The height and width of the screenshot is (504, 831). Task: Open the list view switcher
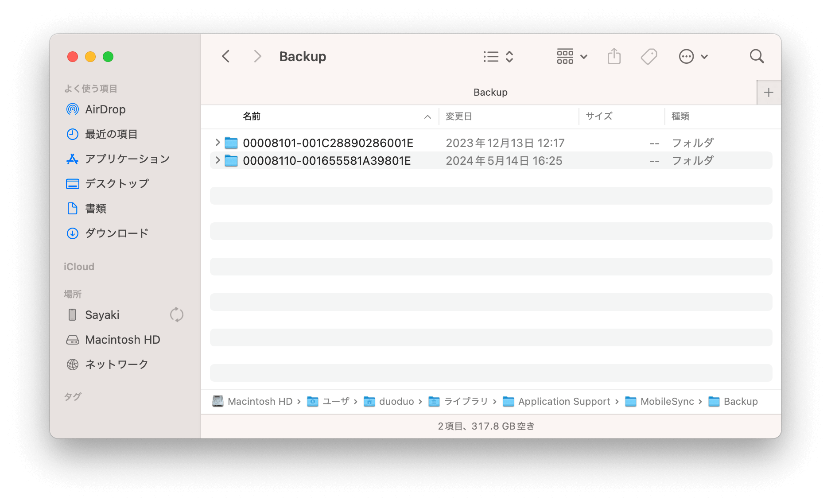coord(498,56)
